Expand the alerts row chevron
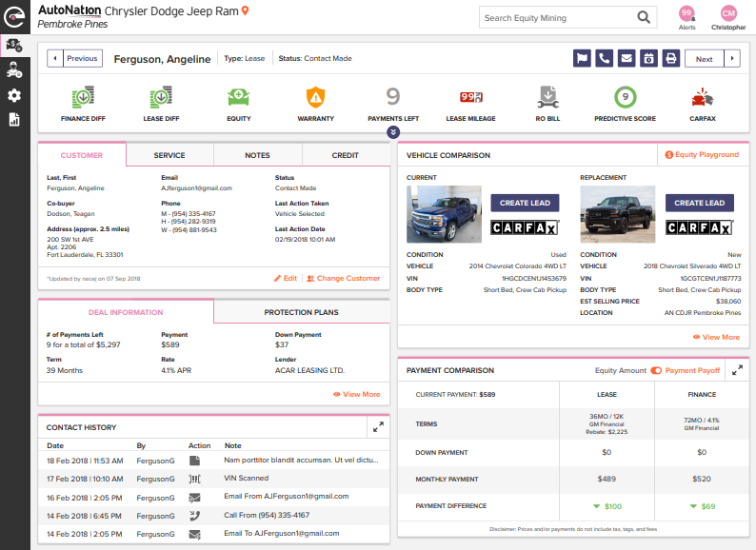The image size is (756, 550). point(393,132)
